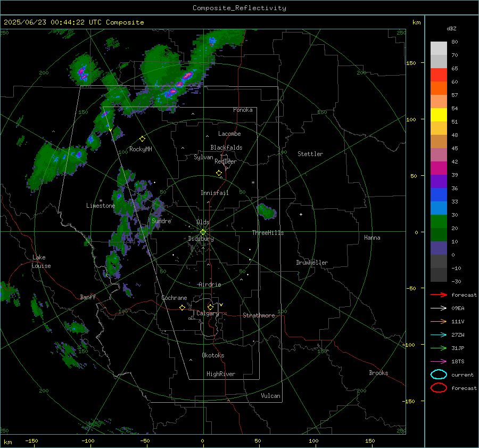Click the 'Okotoks' label
This screenshot has width=479, height=448.
(213, 355)
